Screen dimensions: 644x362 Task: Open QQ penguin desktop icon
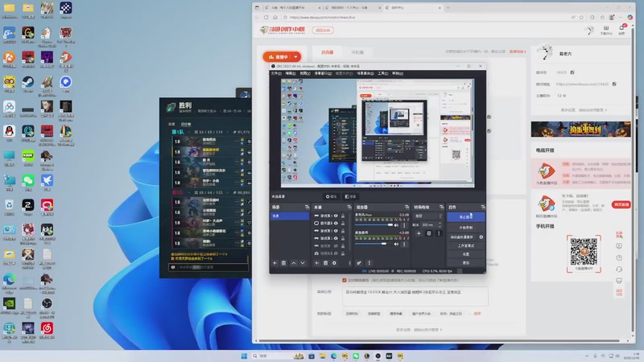pyautogui.click(x=9, y=133)
